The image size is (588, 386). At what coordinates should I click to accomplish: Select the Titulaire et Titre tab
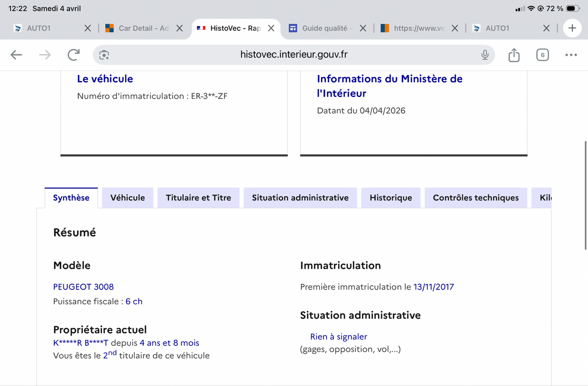198,198
